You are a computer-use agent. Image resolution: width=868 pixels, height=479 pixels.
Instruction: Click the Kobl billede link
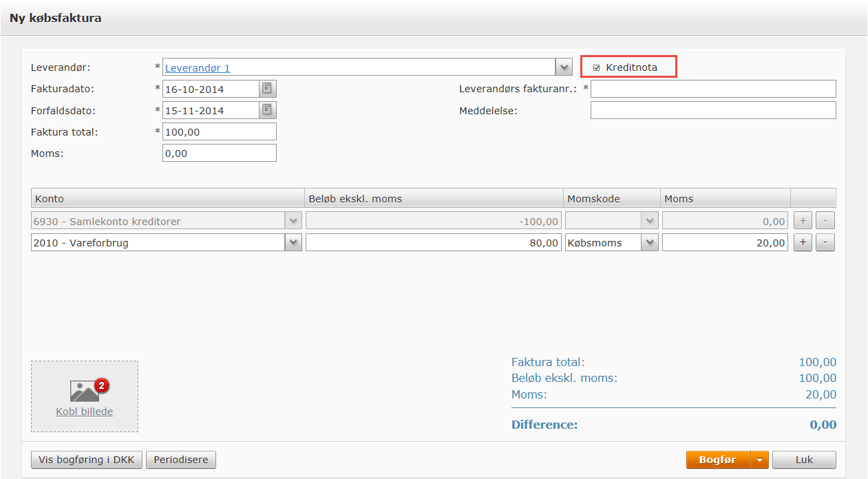85,412
